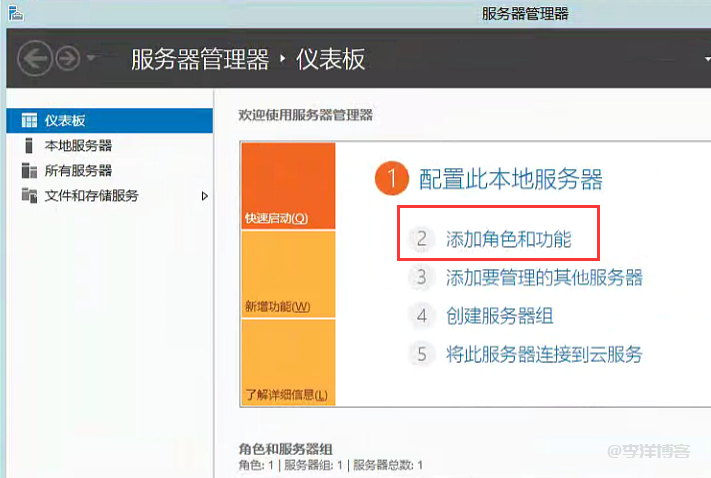711x478 pixels.
Task: Click the Server Manager title bar icon
Action: [14, 12]
